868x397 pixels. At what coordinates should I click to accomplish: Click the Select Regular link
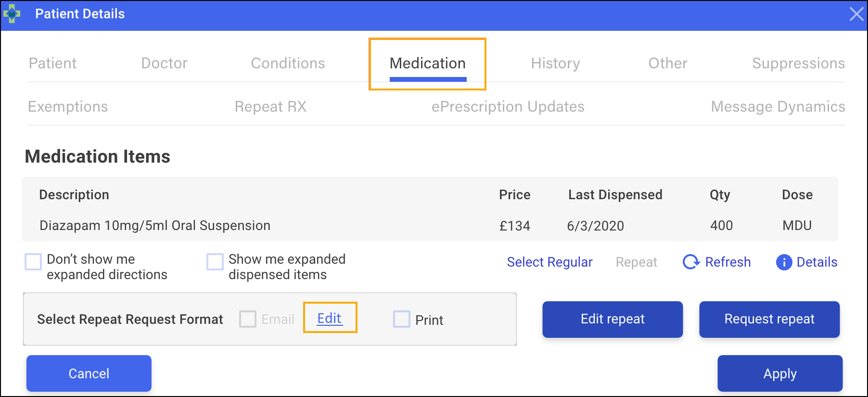549,262
